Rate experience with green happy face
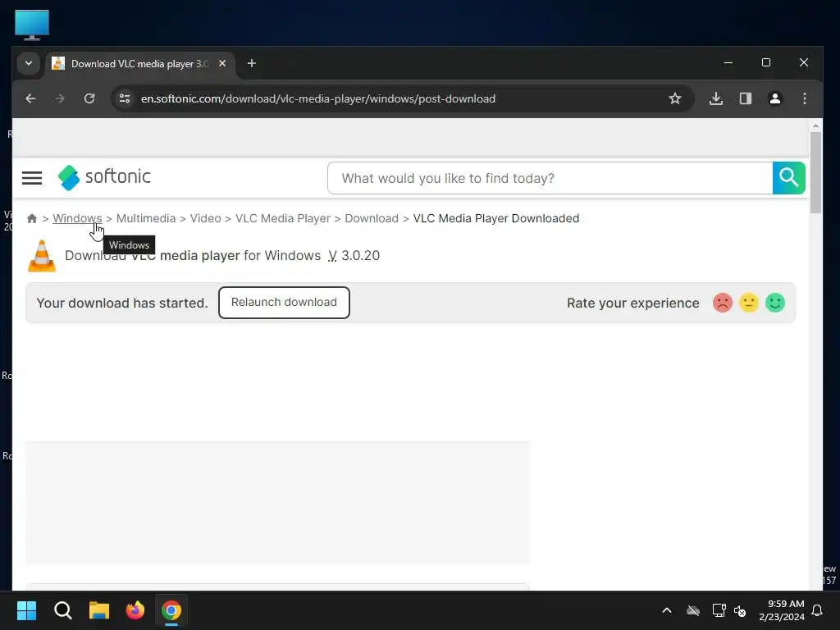This screenshot has width=840, height=630. click(774, 303)
